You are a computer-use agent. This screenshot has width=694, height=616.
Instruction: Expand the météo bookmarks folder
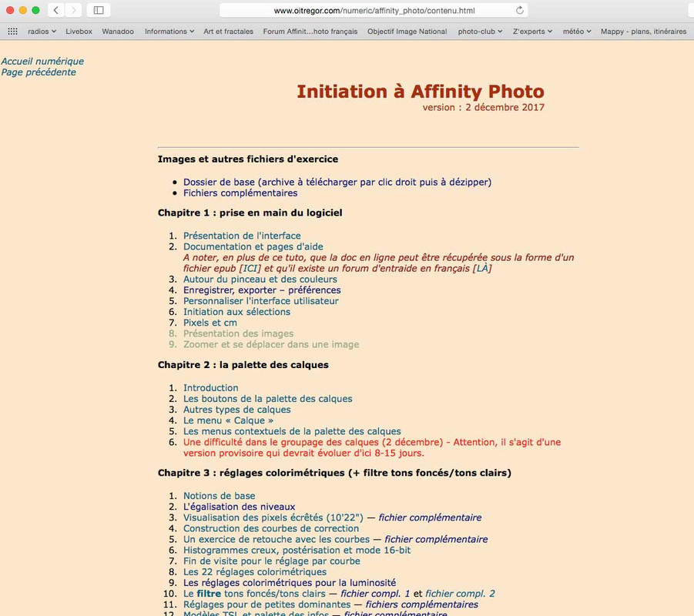577,32
